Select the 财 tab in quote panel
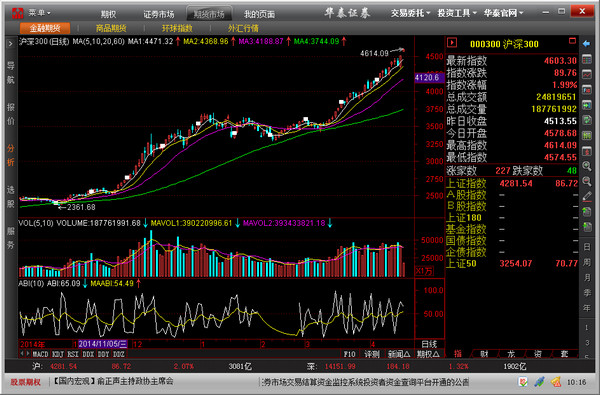Image resolution: width=600 pixels, height=395 pixels. click(484, 354)
